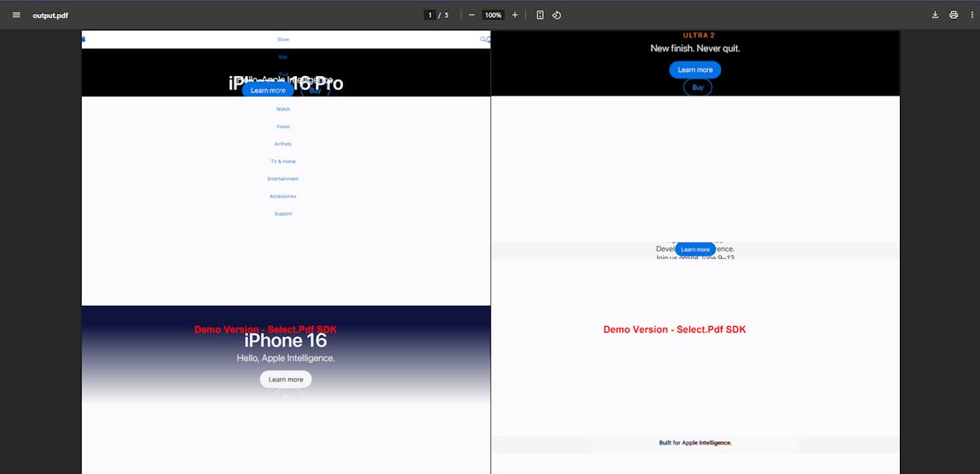Visit the Mac link

tap(283, 56)
